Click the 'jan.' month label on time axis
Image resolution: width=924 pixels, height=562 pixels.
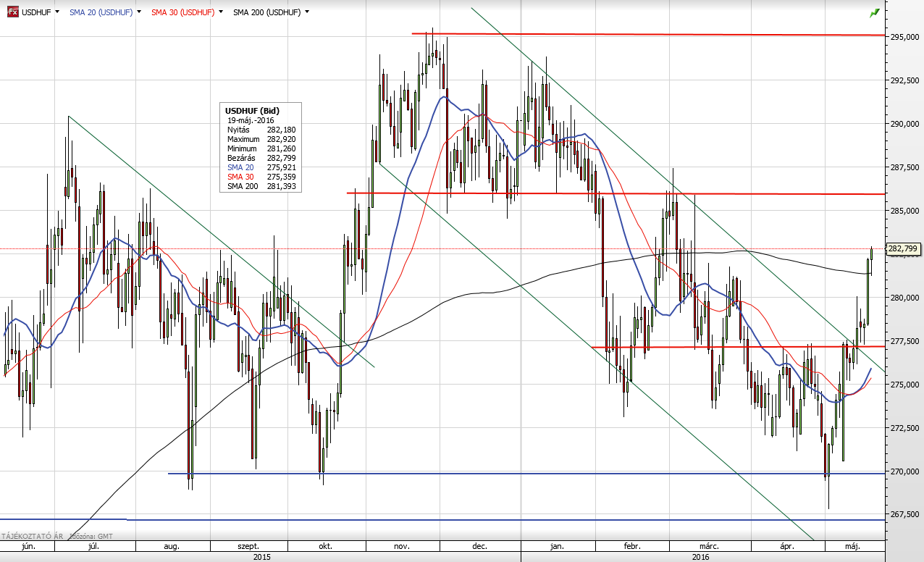(558, 546)
